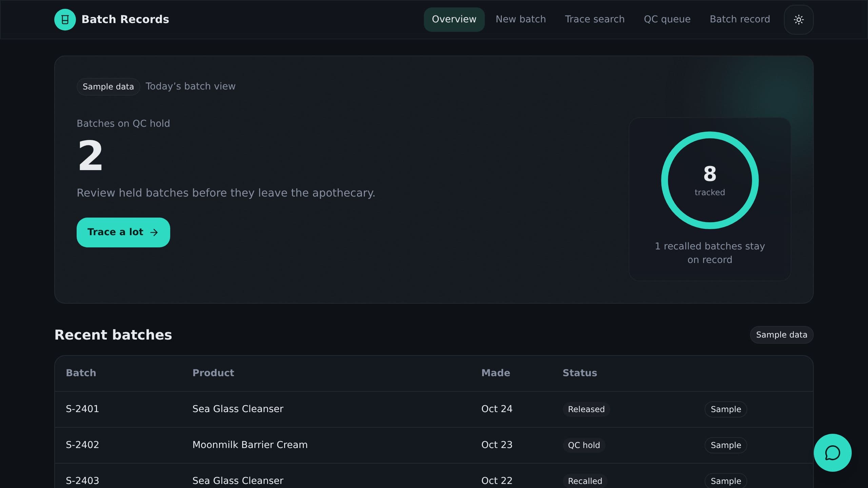Click the Sample tag in row S-2401
Viewport: 868px width, 488px height.
[726, 409]
